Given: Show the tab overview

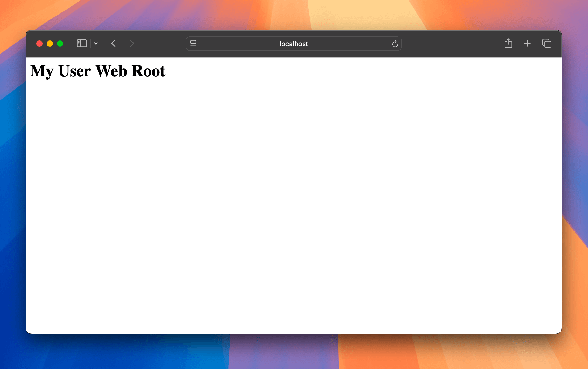Looking at the screenshot, I should click(547, 43).
